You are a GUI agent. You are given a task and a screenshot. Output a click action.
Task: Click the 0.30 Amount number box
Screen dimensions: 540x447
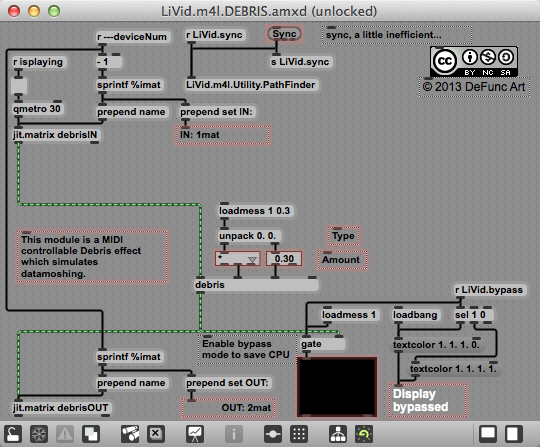[x=284, y=259]
